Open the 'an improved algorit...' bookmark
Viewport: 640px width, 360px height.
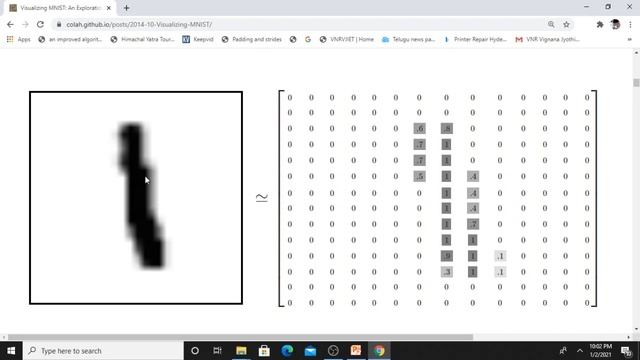click(x=70, y=39)
